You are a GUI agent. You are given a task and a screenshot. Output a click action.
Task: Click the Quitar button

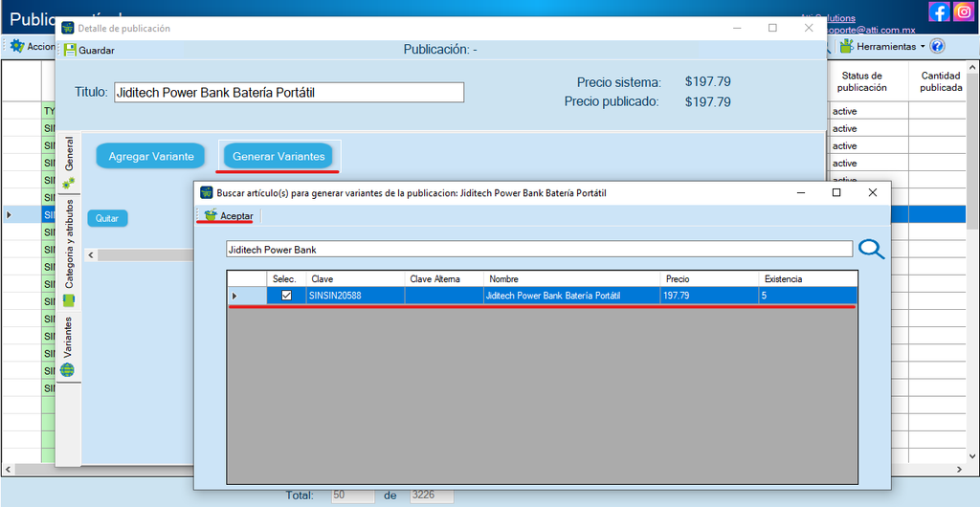(x=107, y=218)
